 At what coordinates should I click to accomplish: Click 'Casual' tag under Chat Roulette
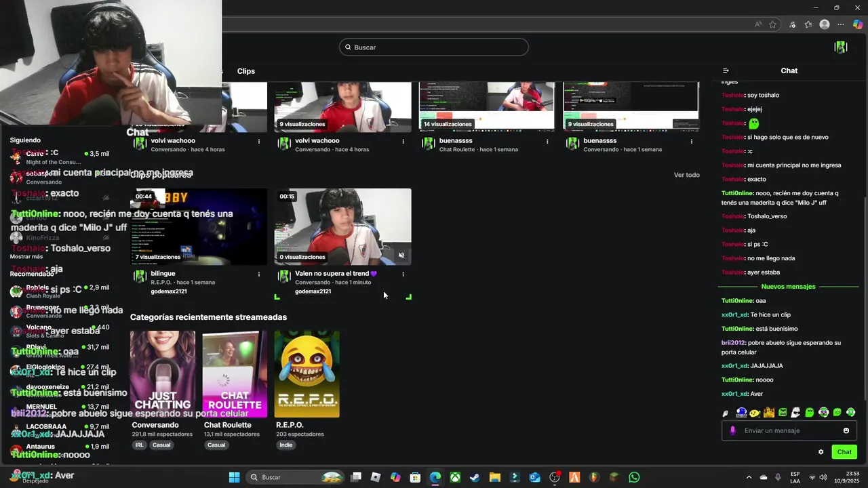pyautogui.click(x=216, y=445)
